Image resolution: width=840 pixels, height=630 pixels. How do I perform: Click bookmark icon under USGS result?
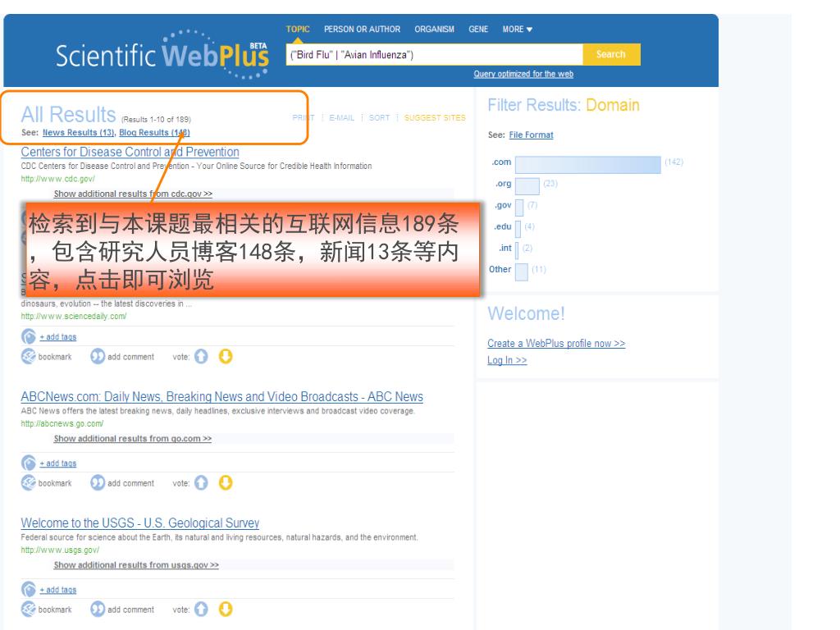[x=29, y=609]
